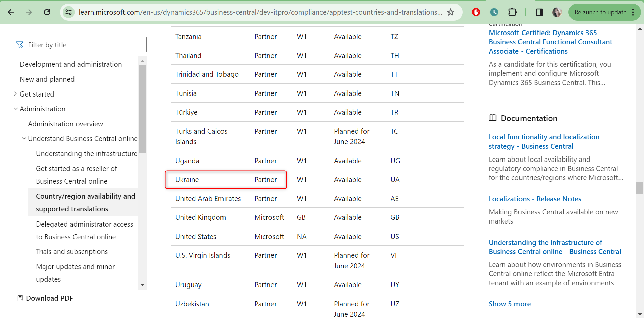The height and width of the screenshot is (318, 644).
Task: Click the browser back arrow
Action: [x=11, y=12]
